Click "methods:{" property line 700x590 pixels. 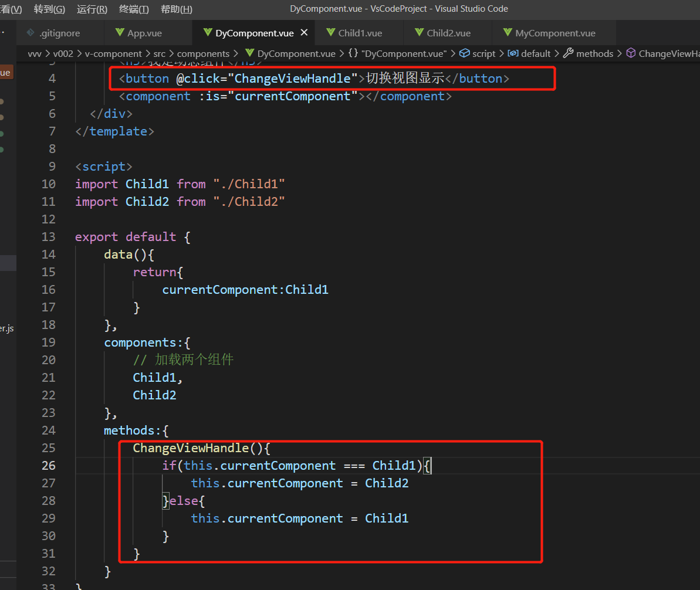[136, 430]
